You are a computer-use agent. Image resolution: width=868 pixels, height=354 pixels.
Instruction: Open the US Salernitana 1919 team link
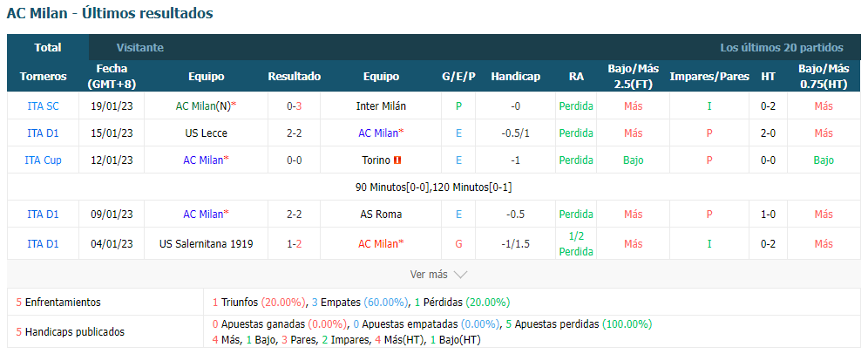(206, 243)
